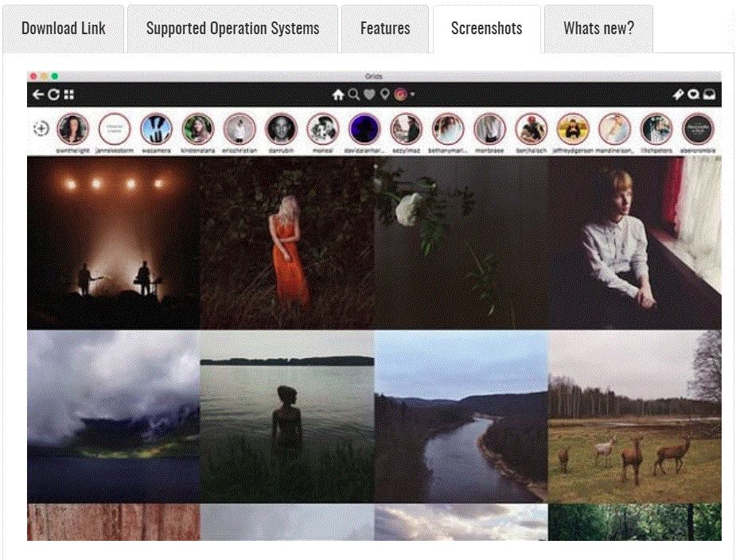Open the green forest trees photo

[x=635, y=522]
